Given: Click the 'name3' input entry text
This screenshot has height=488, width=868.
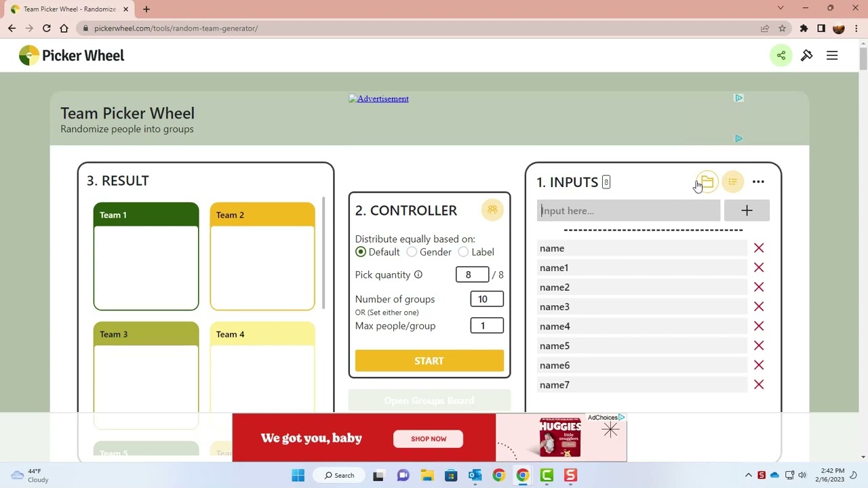Looking at the screenshot, I should pyautogui.click(x=555, y=307).
